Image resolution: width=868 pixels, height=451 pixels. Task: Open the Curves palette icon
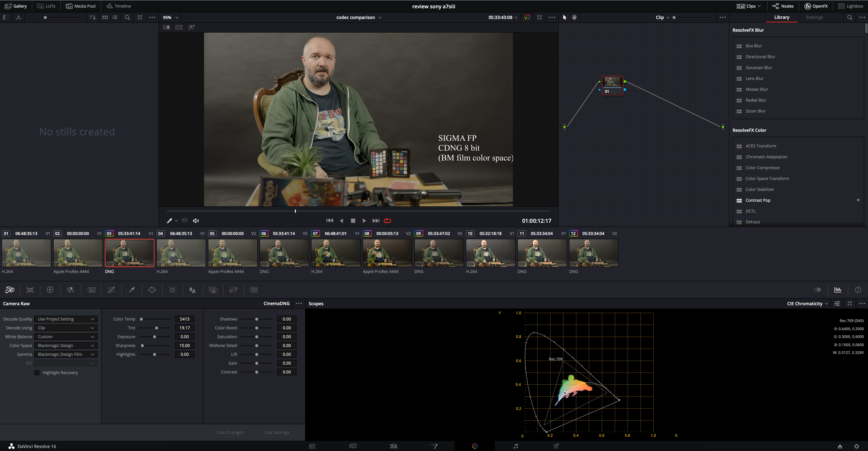tap(111, 290)
